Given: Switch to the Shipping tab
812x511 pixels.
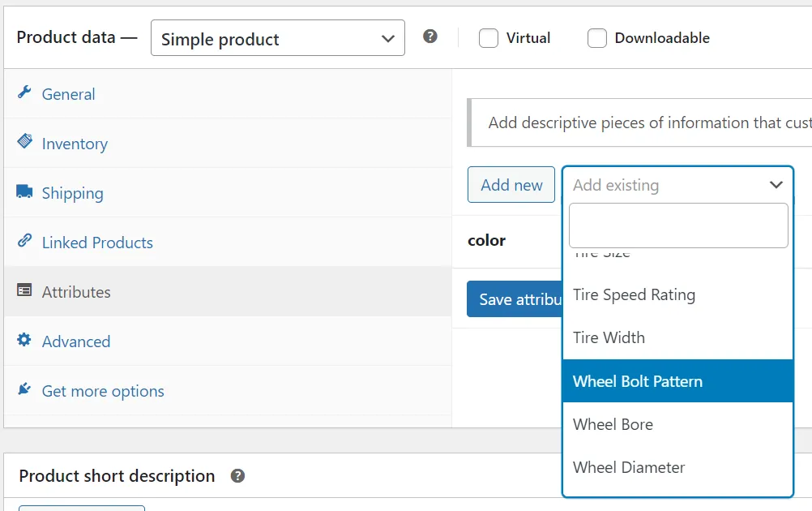Looking at the screenshot, I should click(73, 193).
